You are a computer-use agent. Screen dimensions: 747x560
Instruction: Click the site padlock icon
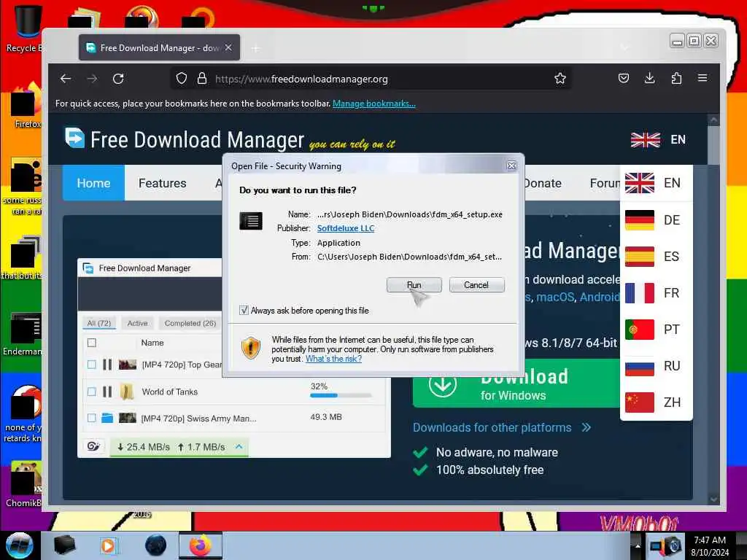[x=202, y=79]
